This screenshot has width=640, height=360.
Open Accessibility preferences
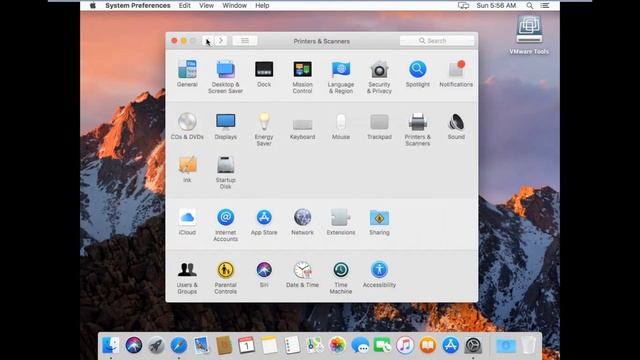[x=379, y=274]
